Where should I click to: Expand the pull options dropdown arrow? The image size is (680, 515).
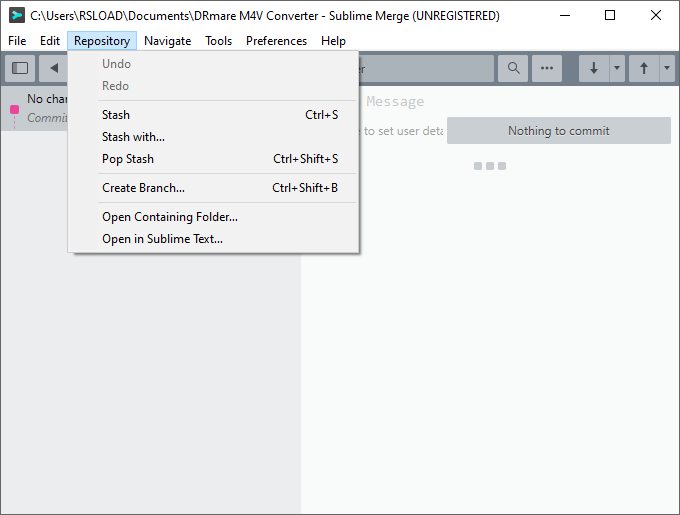pyautogui.click(x=617, y=68)
